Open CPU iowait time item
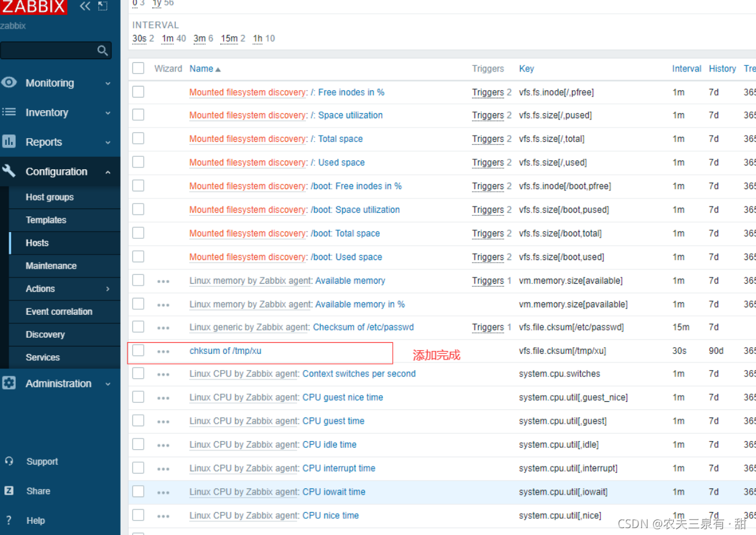 pos(334,491)
